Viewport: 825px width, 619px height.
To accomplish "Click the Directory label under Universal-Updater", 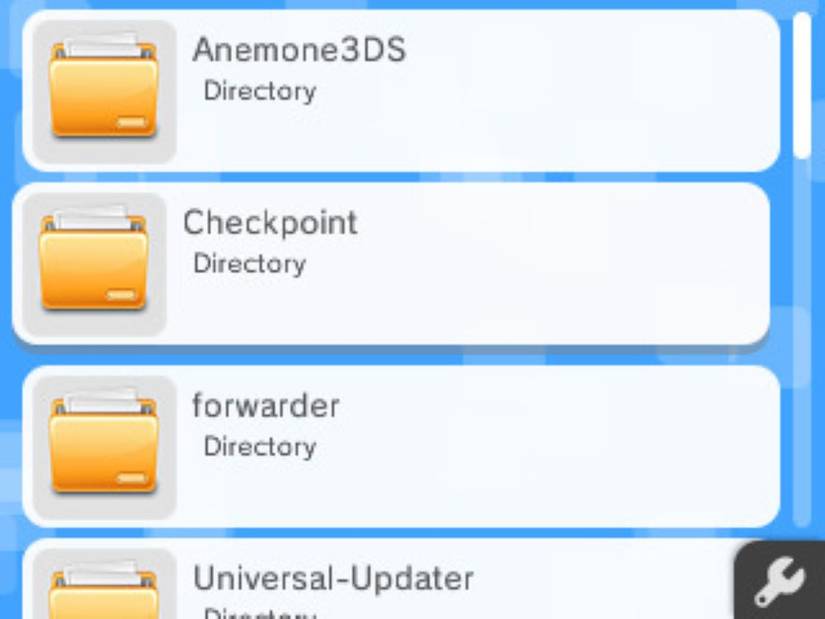I will pyautogui.click(x=260, y=613).
